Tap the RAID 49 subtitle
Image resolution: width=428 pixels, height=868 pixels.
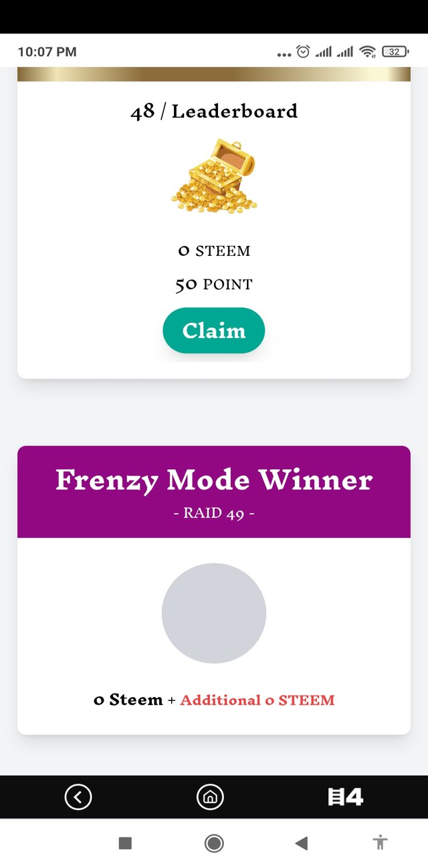[x=214, y=514]
